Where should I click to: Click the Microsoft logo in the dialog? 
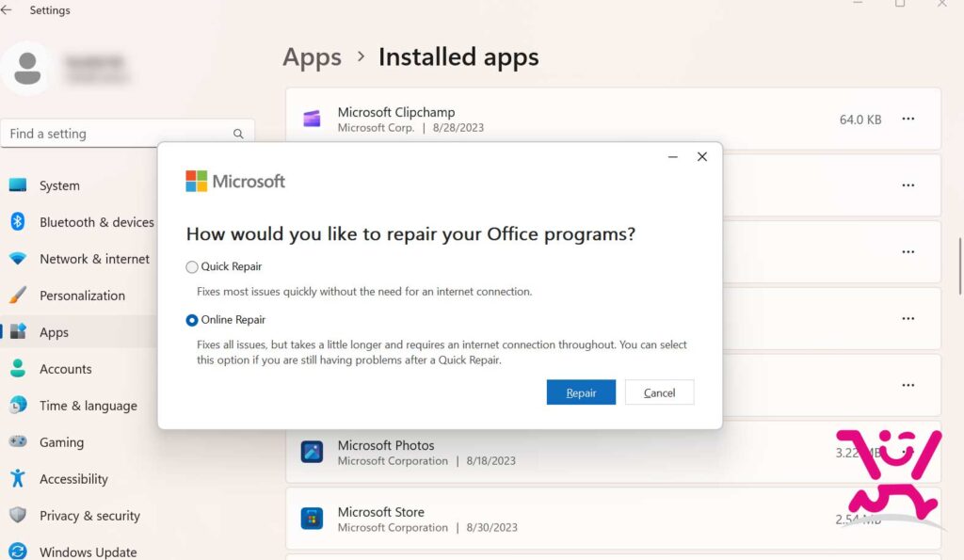pos(234,182)
